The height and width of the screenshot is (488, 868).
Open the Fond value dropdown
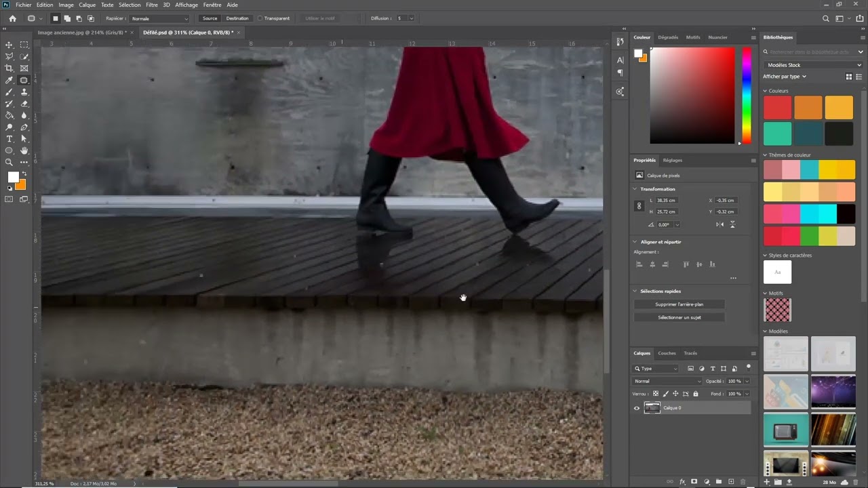(x=747, y=394)
